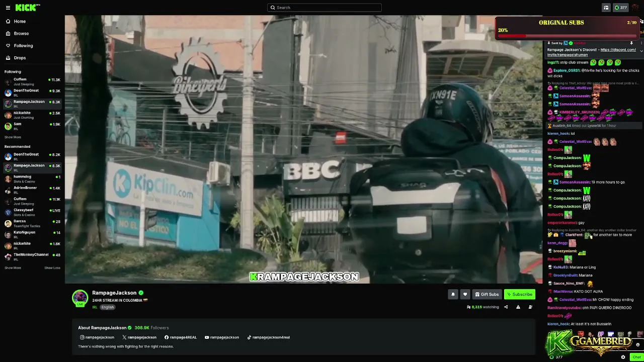Image resolution: width=644 pixels, height=362 pixels.
Task: Open RampageJackson channel under Following
Action: 32,104
